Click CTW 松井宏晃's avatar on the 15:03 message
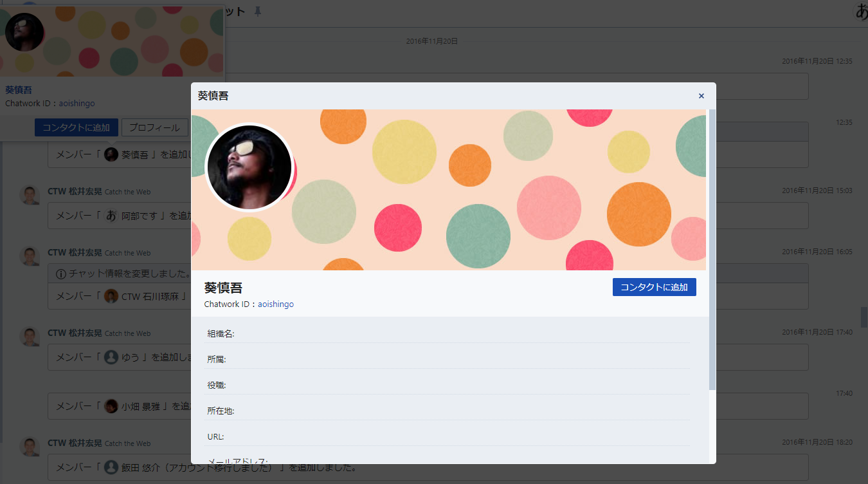 (x=30, y=195)
